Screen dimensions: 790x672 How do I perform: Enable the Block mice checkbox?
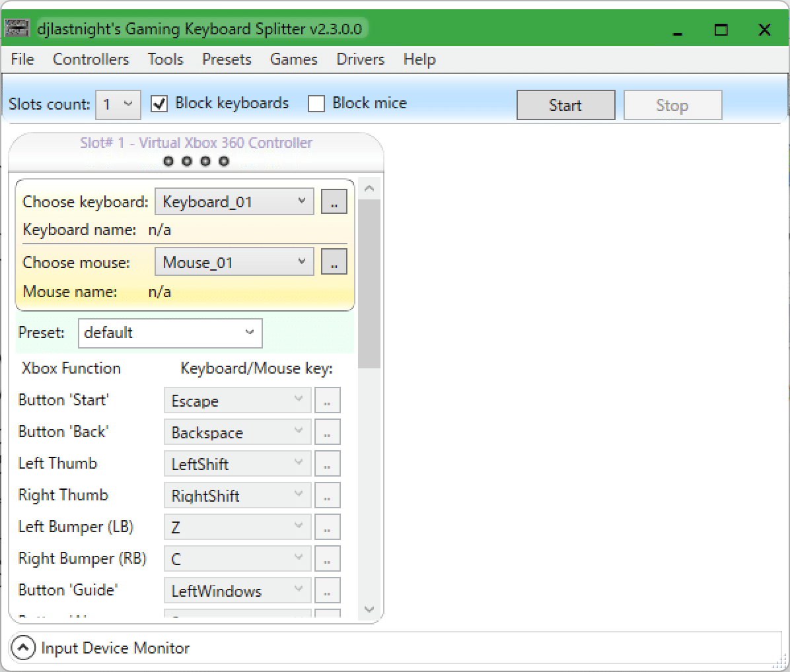point(316,104)
